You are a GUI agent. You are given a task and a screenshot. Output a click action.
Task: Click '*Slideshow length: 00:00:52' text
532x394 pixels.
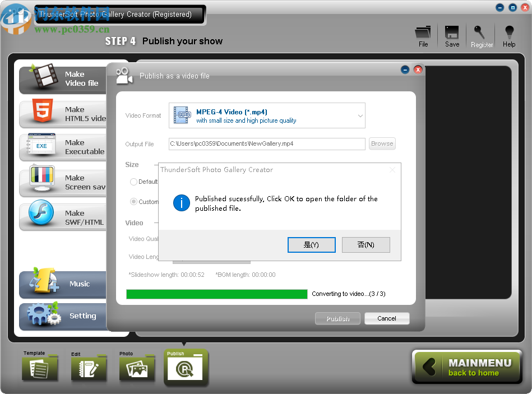pyautogui.click(x=166, y=275)
